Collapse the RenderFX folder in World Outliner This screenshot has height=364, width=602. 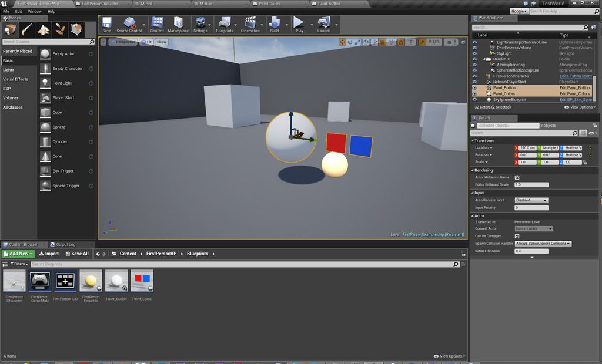pyautogui.click(x=484, y=59)
